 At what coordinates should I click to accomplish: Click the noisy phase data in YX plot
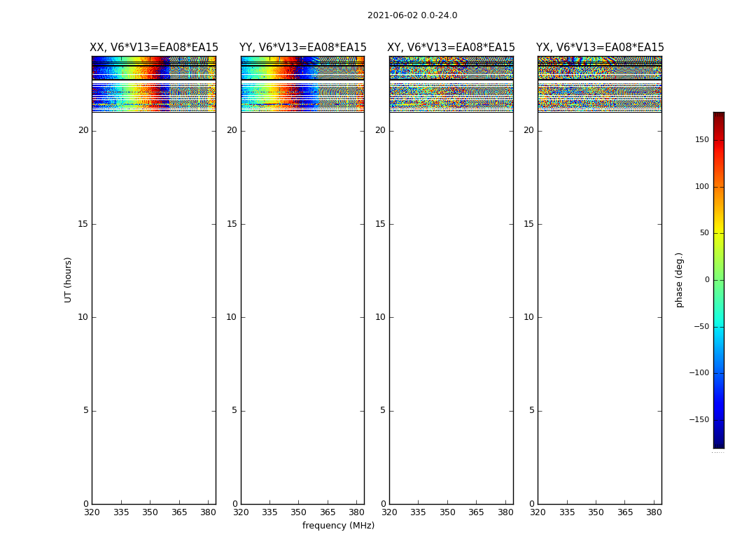click(x=600, y=84)
